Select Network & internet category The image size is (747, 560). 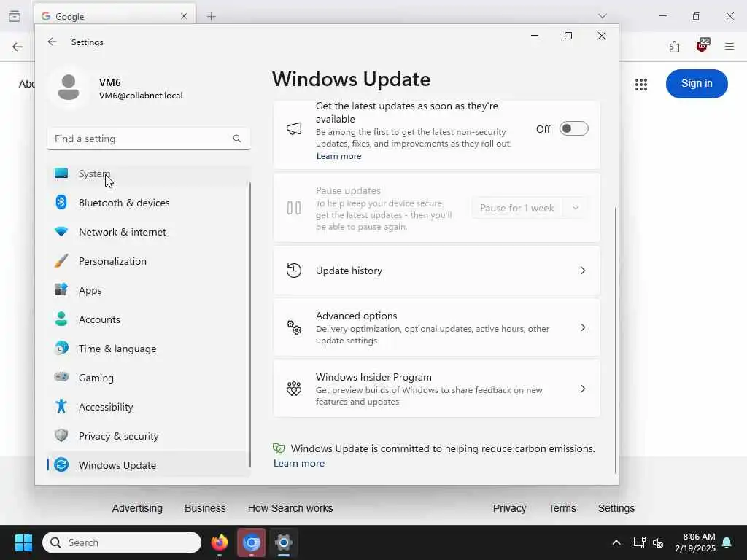149,232
